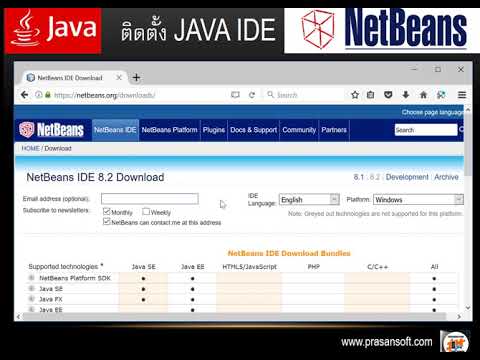Screen dimensions: 480x360
Task: Open the Platform Windows dropdown
Action: click(x=418, y=199)
